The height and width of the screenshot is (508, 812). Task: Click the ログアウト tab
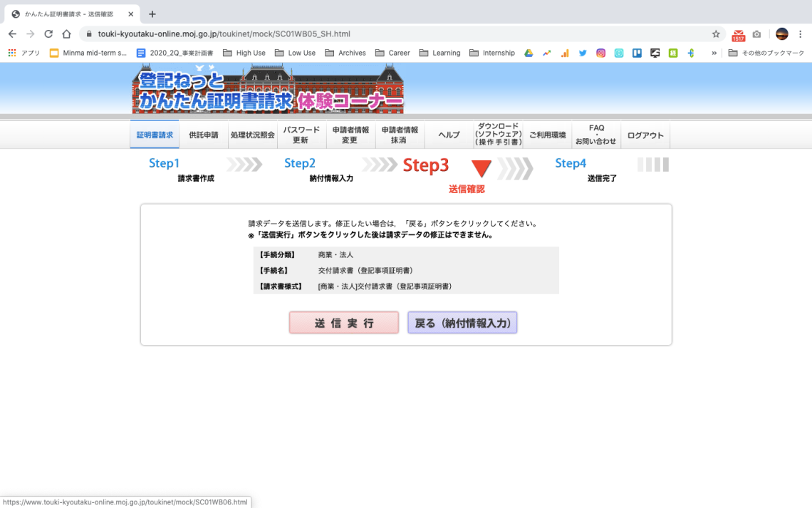pyautogui.click(x=645, y=135)
